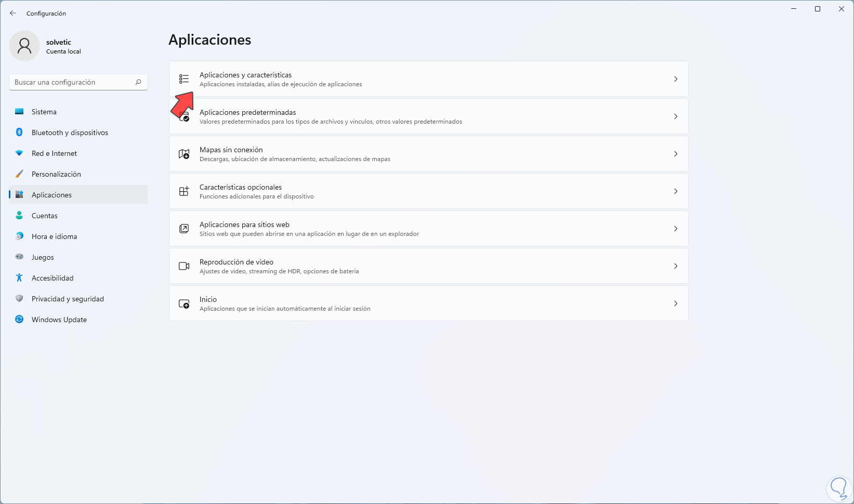Open Características opcionales page
The width and height of the screenshot is (854, 504).
429,191
